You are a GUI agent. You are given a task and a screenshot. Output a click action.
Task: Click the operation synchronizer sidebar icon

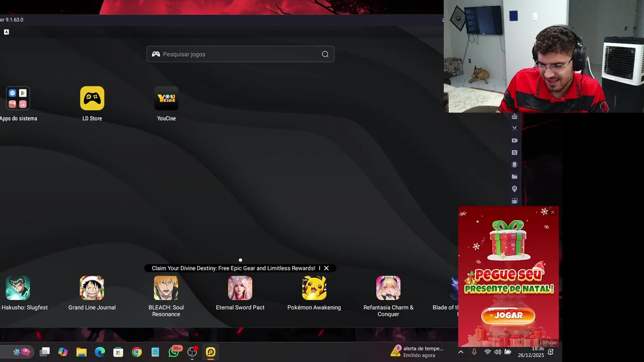pos(514,152)
